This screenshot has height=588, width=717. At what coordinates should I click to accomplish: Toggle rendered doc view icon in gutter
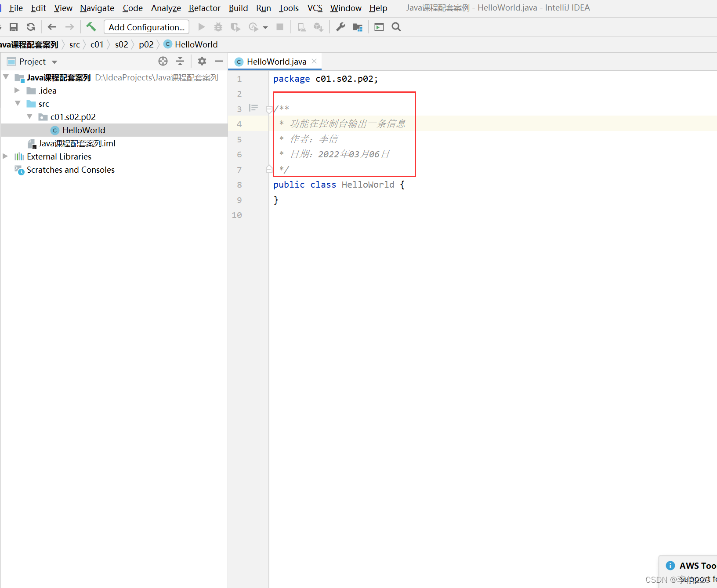click(253, 108)
